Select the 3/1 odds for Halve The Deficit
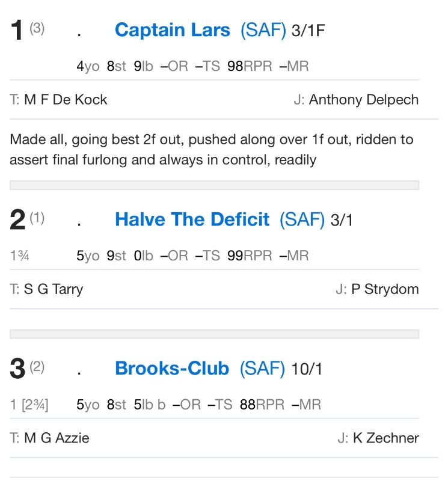 342,220
